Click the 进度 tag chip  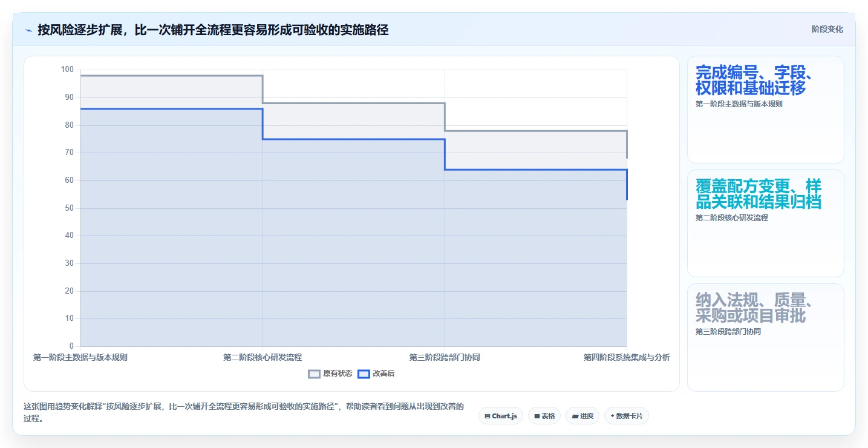[582, 416]
